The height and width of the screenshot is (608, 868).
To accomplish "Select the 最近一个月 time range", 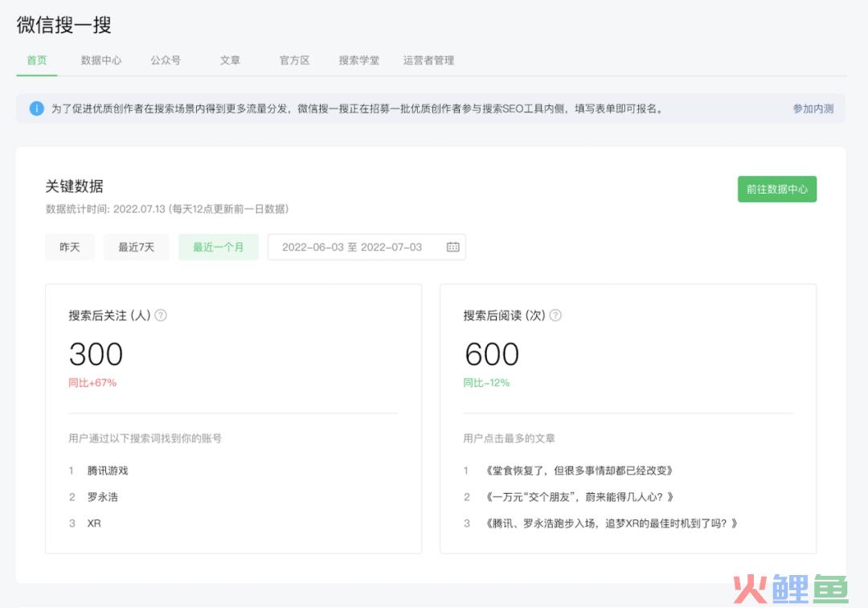I will tap(218, 247).
